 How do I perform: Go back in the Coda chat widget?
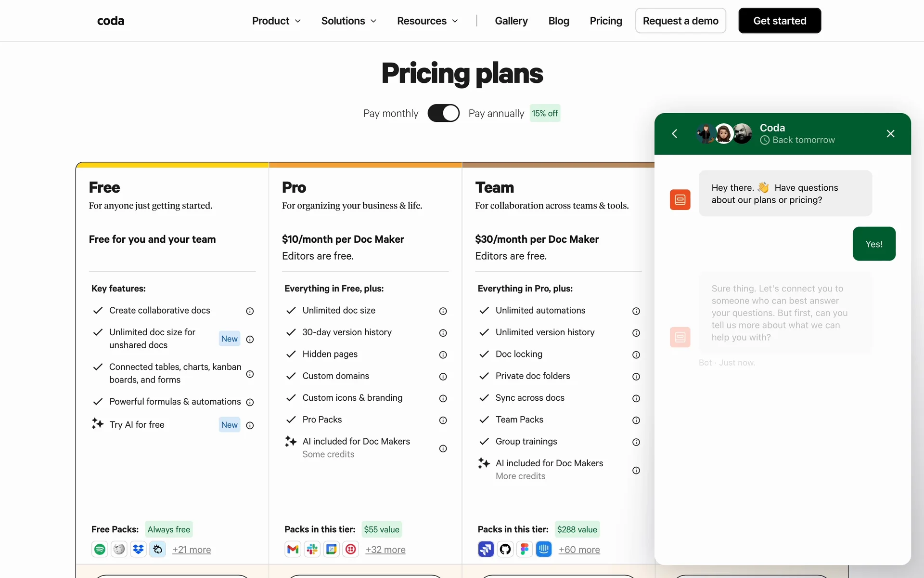(x=675, y=133)
